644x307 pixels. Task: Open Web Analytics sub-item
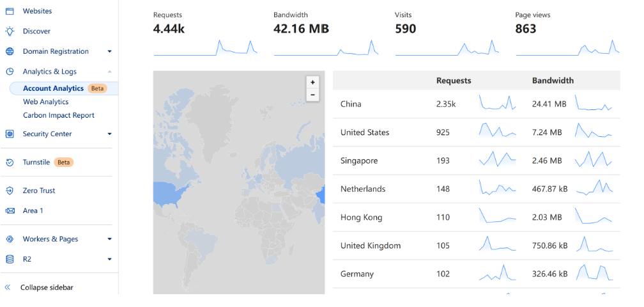(x=45, y=102)
